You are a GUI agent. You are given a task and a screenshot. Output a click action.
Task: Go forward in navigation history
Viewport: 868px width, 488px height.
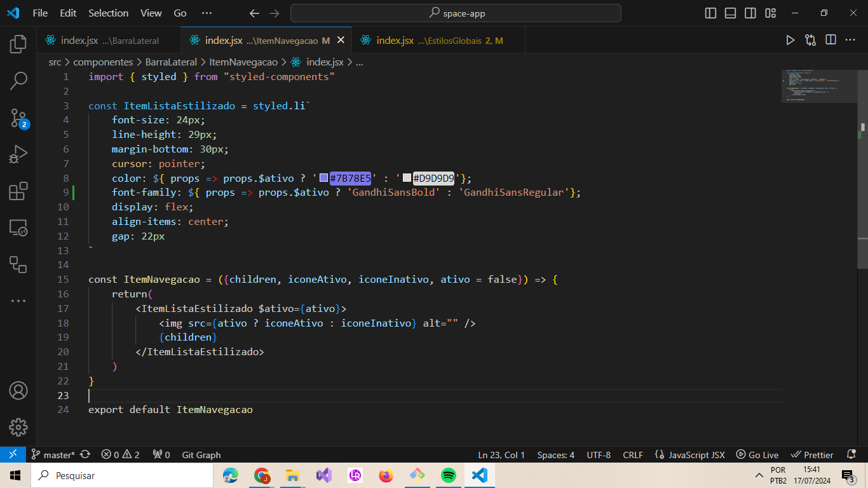point(275,13)
